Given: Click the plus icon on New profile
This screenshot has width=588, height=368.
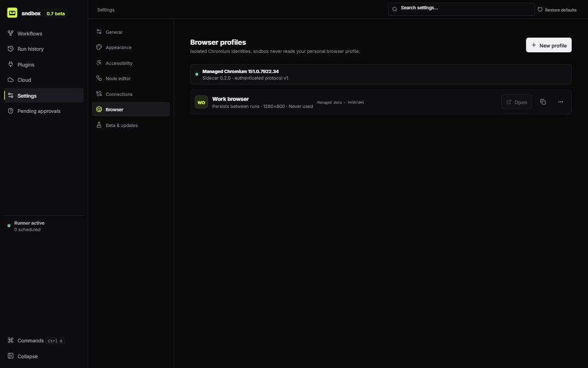Looking at the screenshot, I should click(x=534, y=45).
